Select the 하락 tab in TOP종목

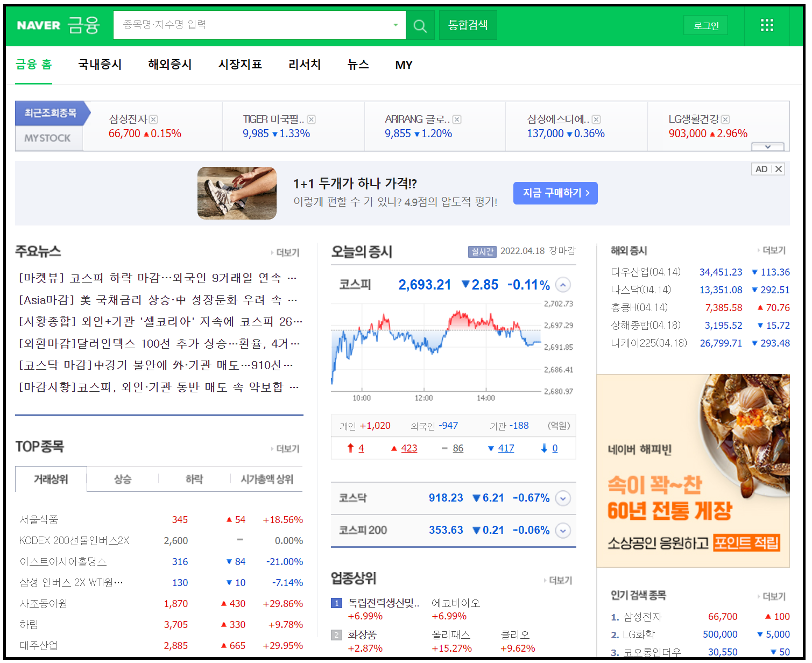194,479
